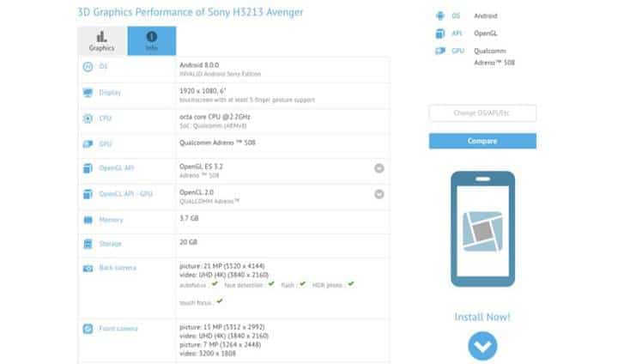The height and width of the screenshot is (364, 618).
Task: Click the OpenCL API - GPU icon
Action: [x=88, y=194]
